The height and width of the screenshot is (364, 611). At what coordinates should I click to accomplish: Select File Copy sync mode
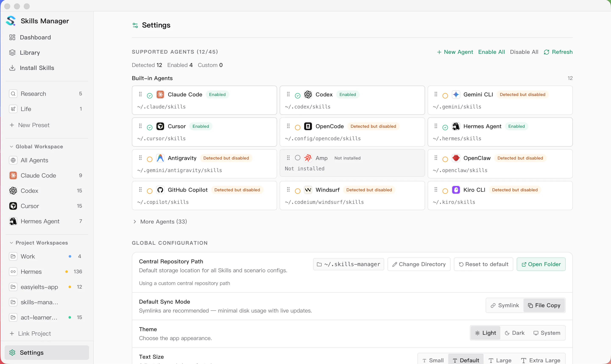(544, 305)
